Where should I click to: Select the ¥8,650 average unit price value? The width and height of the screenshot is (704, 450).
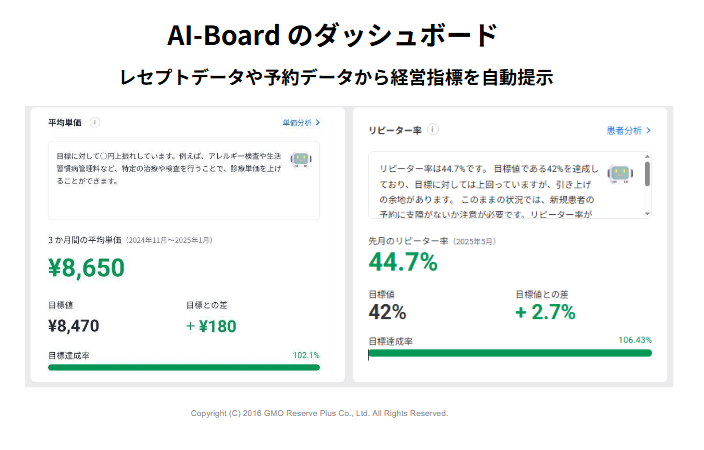point(86,268)
